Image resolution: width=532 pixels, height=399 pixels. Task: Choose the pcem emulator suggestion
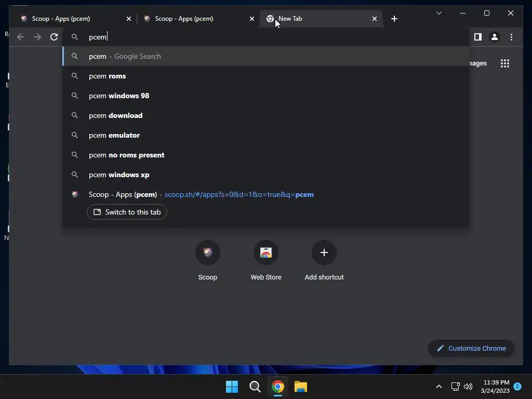[266, 135]
